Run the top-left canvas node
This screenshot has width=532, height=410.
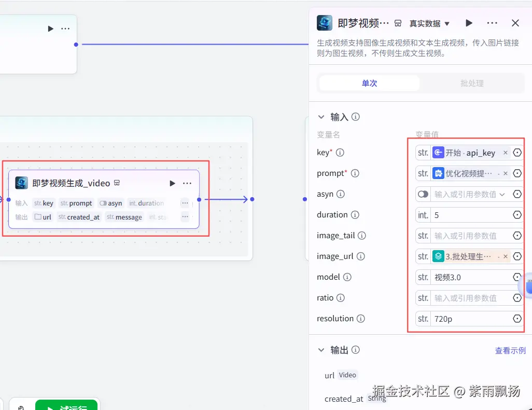point(50,29)
